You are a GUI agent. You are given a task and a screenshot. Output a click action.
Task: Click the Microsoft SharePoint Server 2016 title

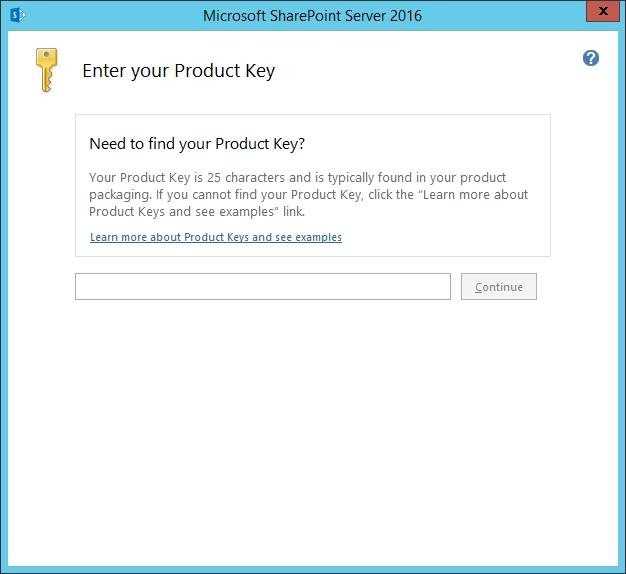coord(312,16)
